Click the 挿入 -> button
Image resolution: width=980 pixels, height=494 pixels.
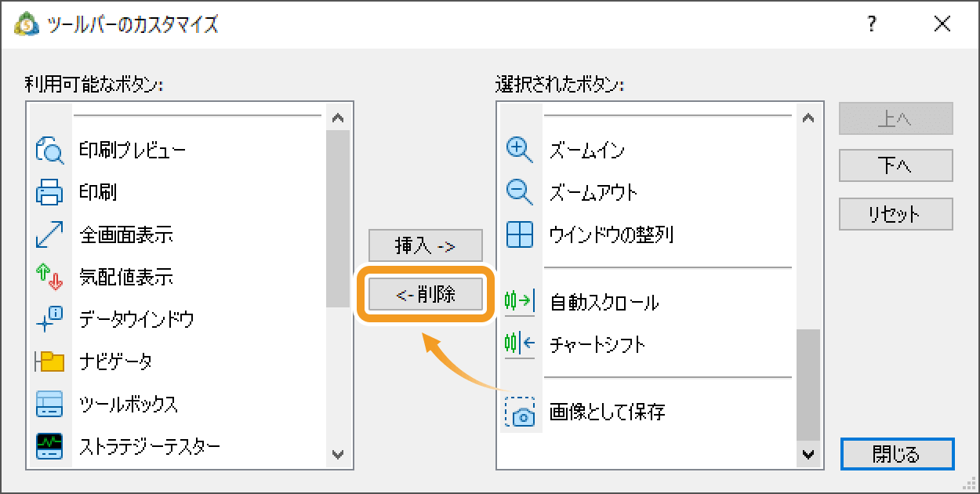pos(426,246)
